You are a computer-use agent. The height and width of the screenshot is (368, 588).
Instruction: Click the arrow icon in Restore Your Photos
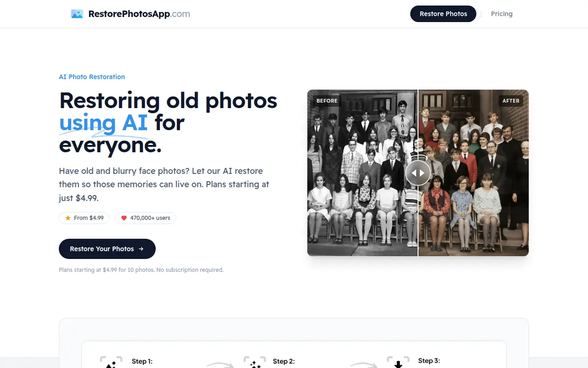(141, 249)
